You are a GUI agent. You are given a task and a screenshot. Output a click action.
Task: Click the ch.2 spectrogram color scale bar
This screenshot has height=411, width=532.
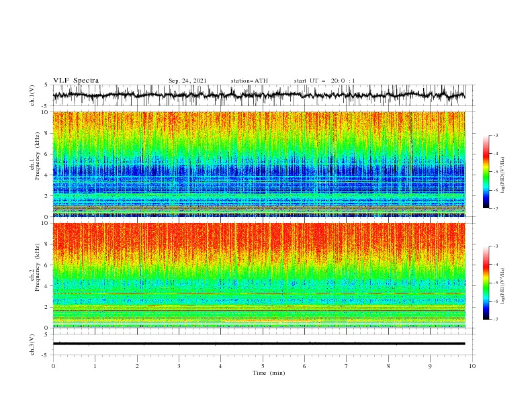point(486,283)
